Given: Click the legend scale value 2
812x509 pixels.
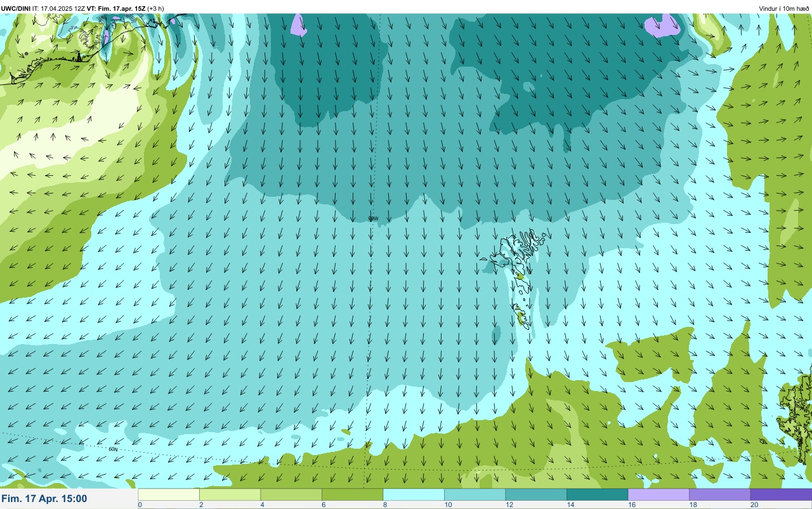Looking at the screenshot, I should point(200,505).
